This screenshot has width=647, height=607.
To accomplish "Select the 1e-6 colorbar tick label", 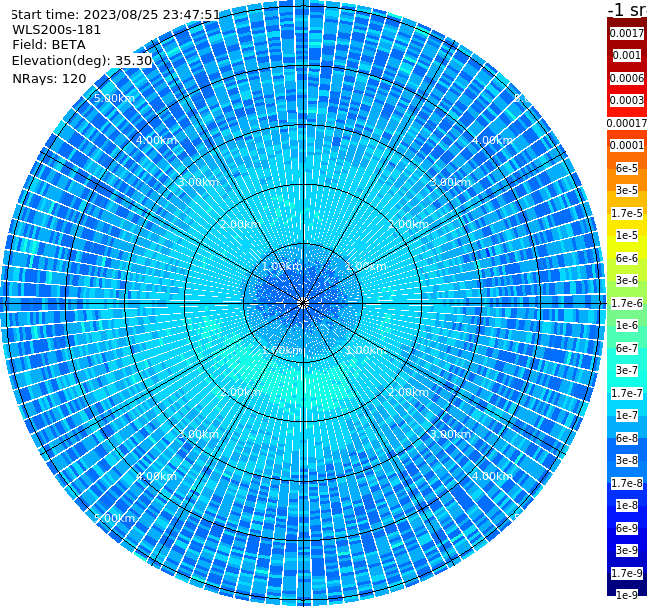I will tap(627, 325).
